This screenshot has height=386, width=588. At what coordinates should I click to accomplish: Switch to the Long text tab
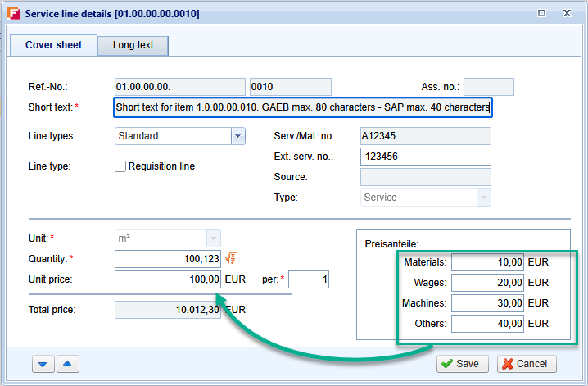click(x=133, y=45)
